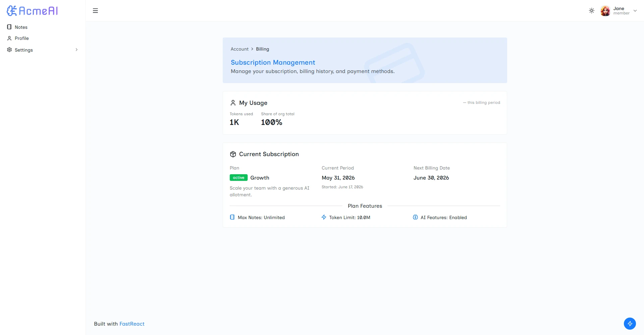Click 'this billing period' label

click(x=481, y=103)
